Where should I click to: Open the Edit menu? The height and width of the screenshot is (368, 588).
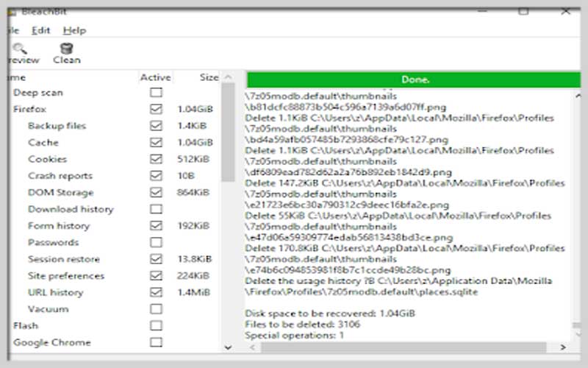(41, 30)
